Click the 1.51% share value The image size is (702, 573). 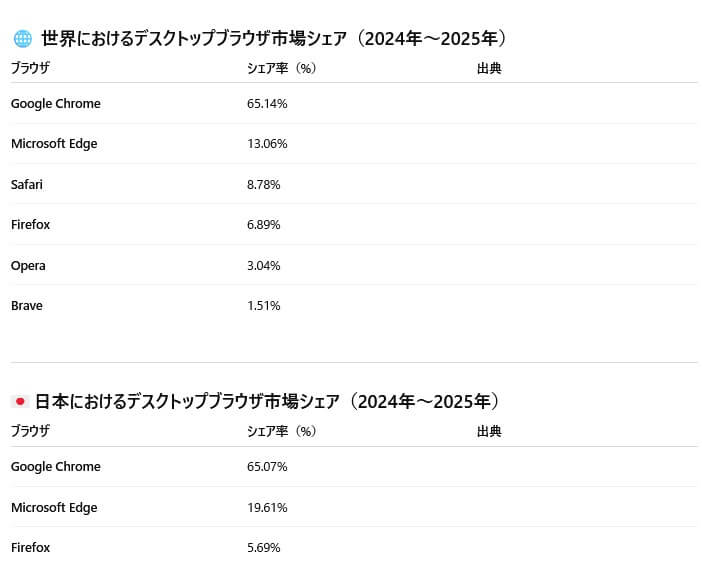click(264, 306)
